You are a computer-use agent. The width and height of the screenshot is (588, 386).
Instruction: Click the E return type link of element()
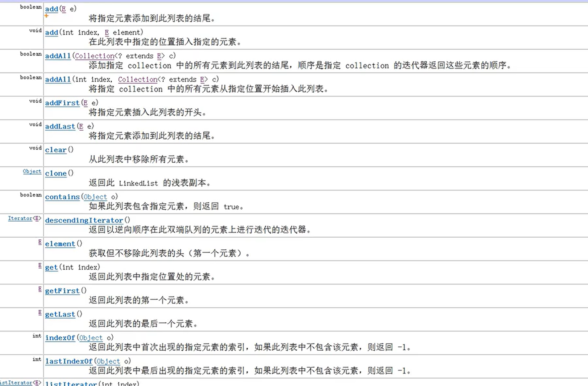click(x=40, y=242)
